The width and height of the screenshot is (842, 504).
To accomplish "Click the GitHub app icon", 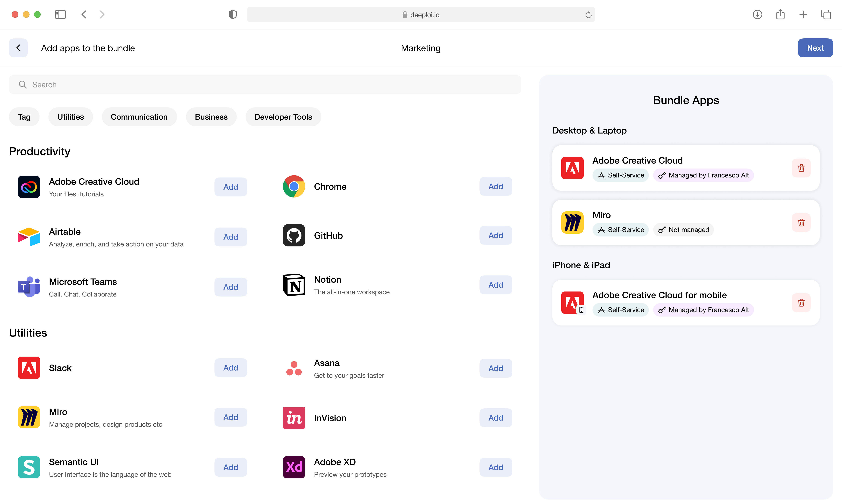I will 294,235.
